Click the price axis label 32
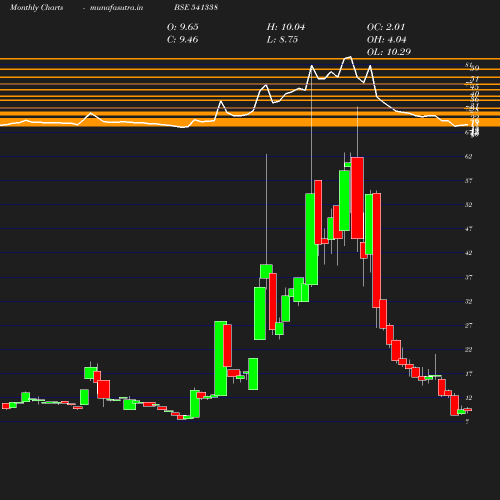The width and height of the screenshot is (500, 500). point(468,301)
